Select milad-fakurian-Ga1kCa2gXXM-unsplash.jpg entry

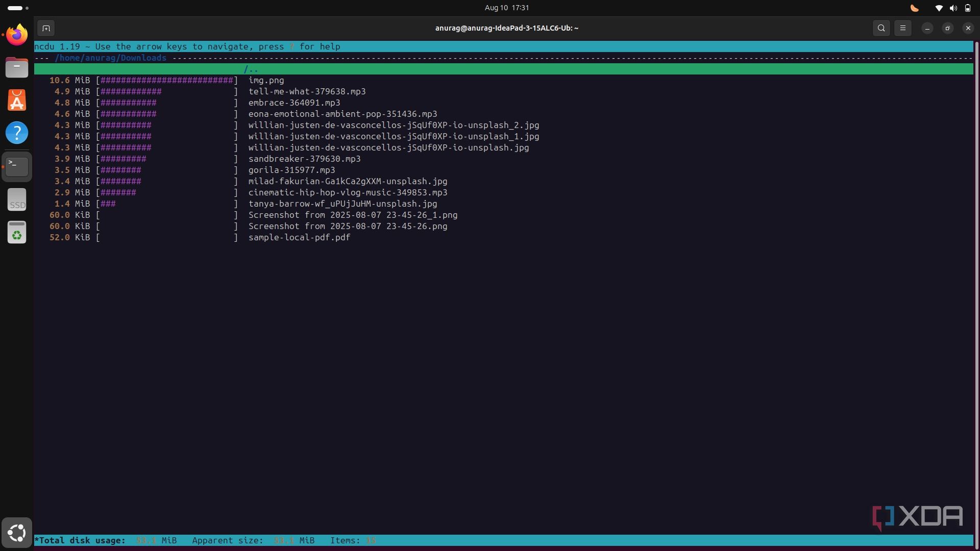click(x=348, y=181)
